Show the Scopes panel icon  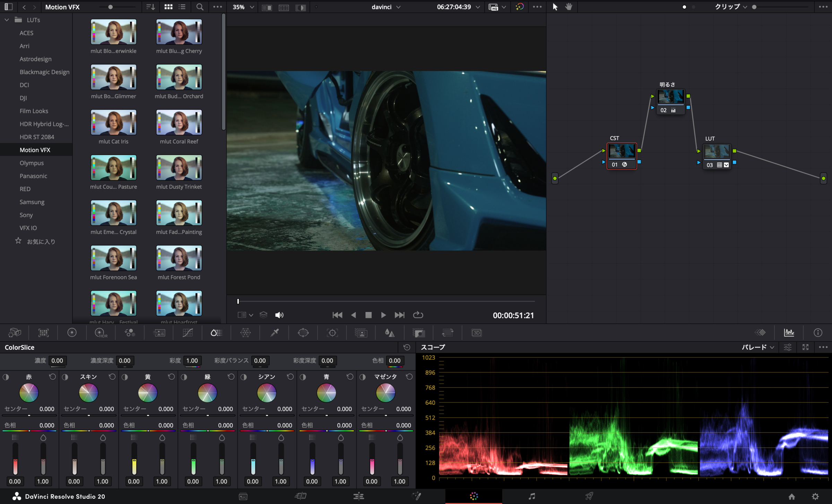(789, 333)
